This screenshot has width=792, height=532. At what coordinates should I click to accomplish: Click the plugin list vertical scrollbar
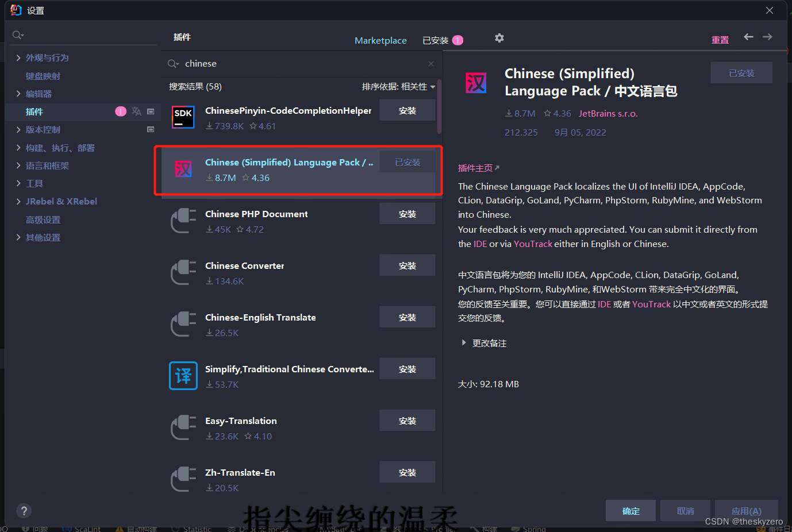tap(439, 106)
